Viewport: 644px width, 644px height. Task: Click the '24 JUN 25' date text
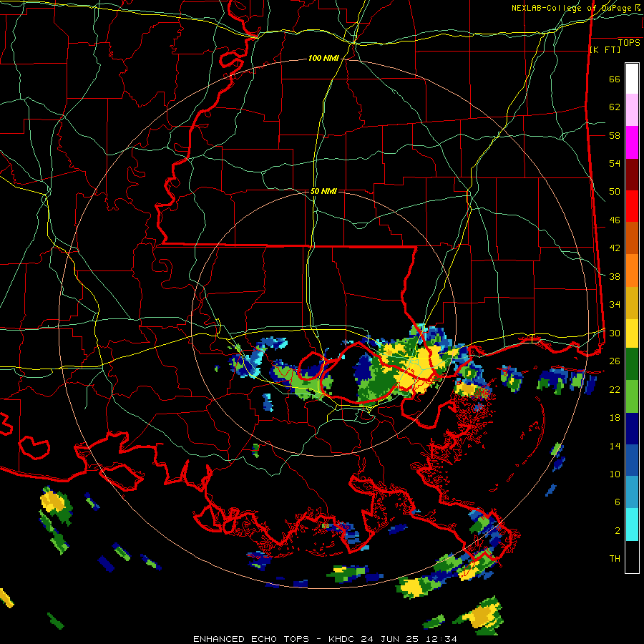(x=389, y=639)
